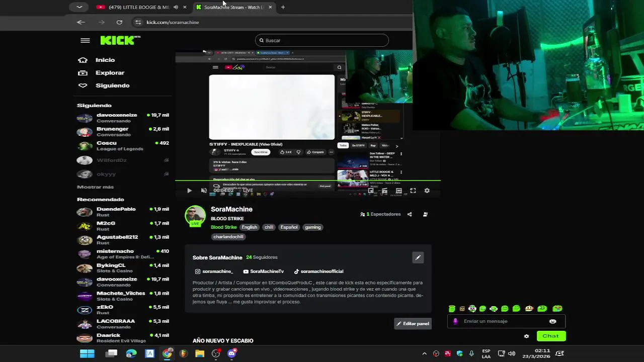
Task: Open recommended channel M2cG
Action: 123,226
